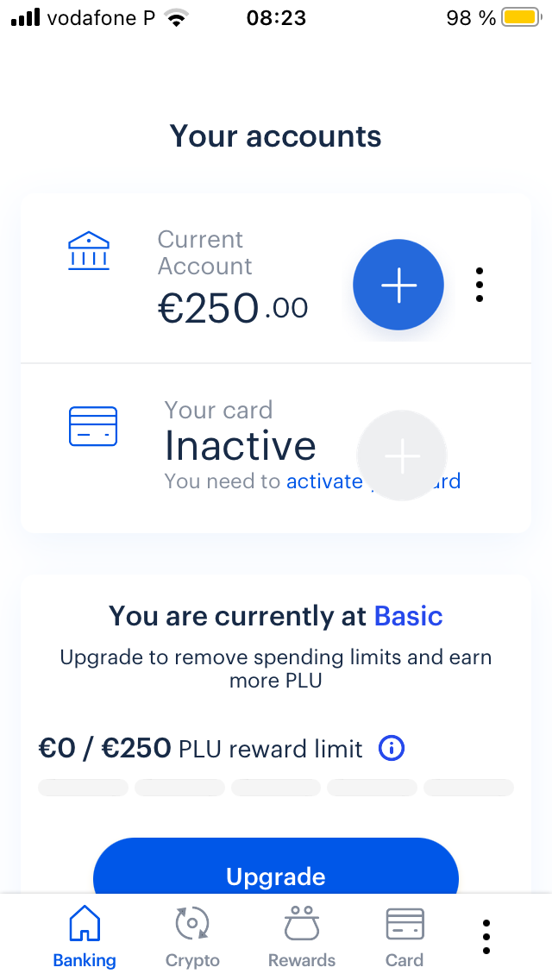Go to the Rewards tab
This screenshot has width=552, height=980.
tap(302, 937)
